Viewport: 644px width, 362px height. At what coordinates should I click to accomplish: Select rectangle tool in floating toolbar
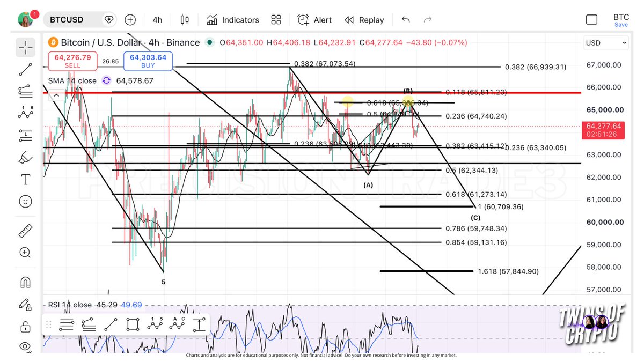(x=133, y=324)
